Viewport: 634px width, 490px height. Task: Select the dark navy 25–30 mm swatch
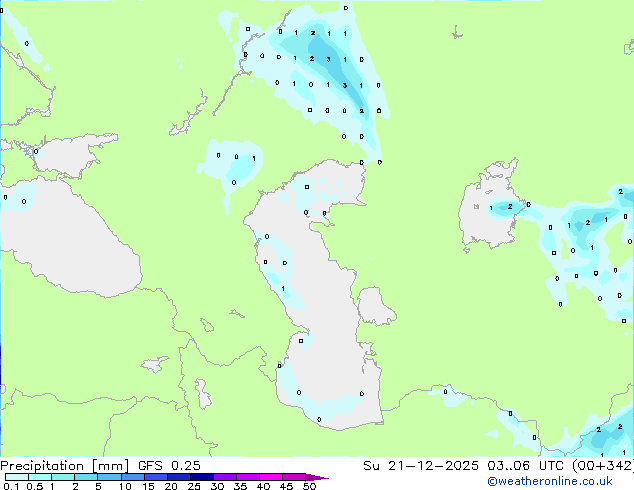tap(202, 477)
